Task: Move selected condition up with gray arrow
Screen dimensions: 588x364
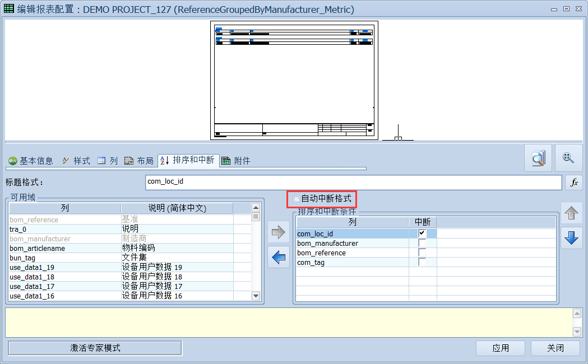Action: point(572,213)
